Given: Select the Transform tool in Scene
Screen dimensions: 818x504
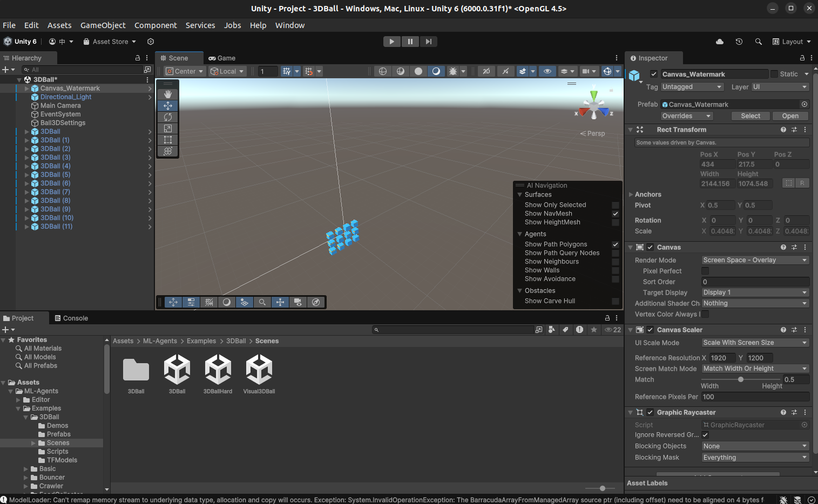Looking at the screenshot, I should point(168,151).
